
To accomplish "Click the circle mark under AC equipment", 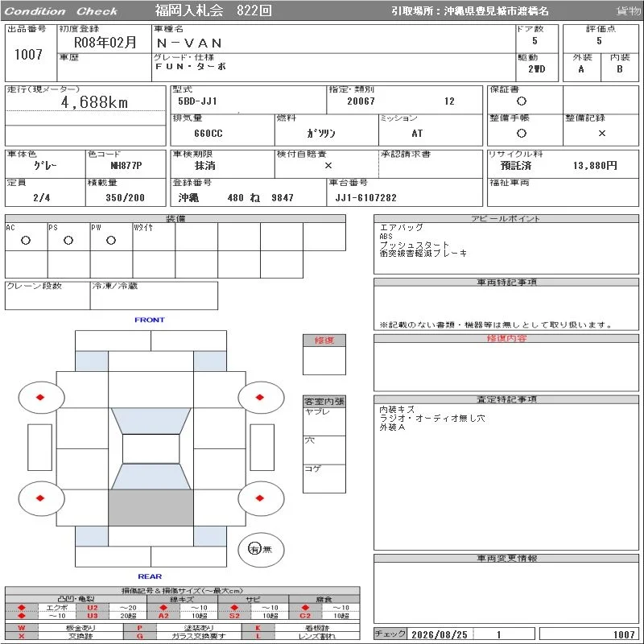I will (x=26, y=240).
